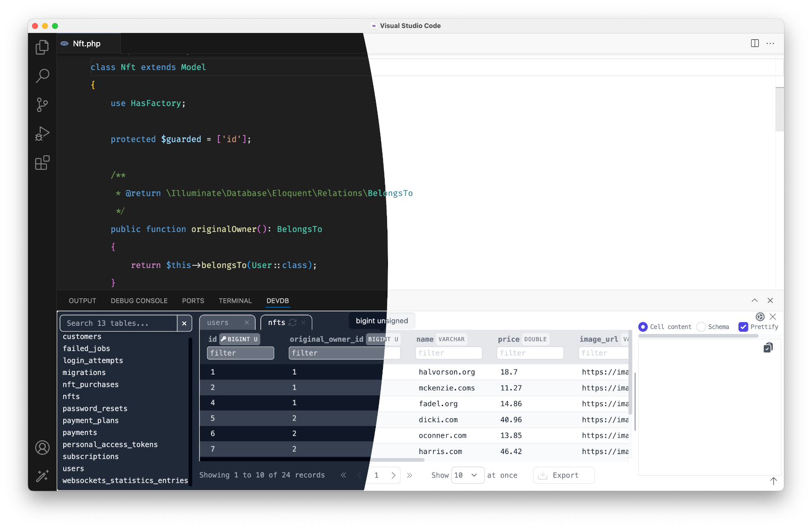Open the Extensions view
The height and width of the screenshot is (528, 812).
click(x=42, y=163)
